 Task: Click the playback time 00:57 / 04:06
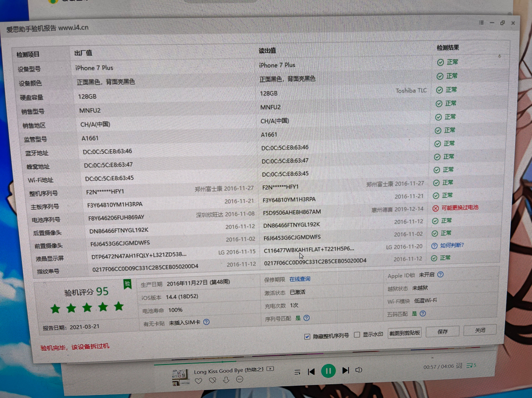click(x=438, y=366)
